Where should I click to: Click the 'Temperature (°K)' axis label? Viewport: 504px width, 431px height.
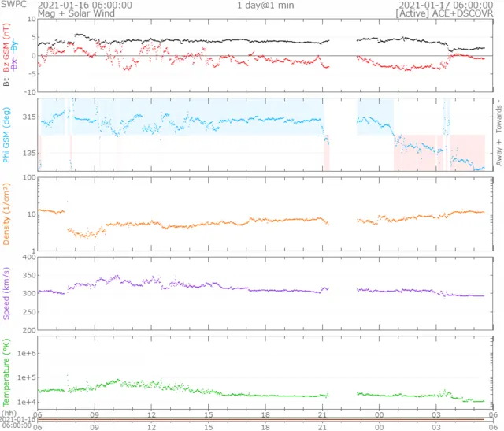(x=6, y=373)
